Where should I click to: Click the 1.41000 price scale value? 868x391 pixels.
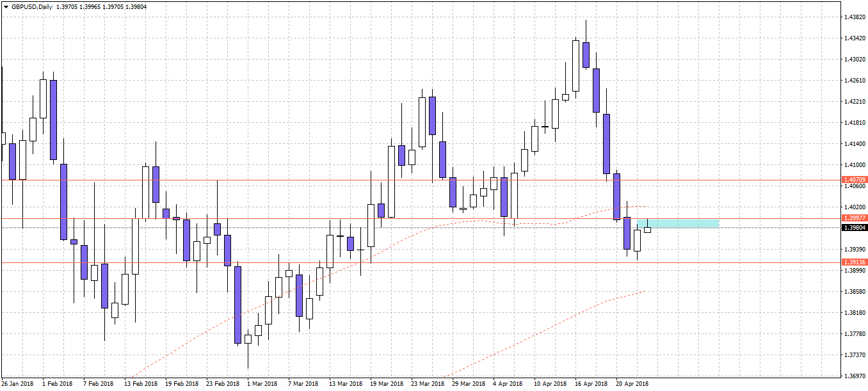(x=855, y=164)
